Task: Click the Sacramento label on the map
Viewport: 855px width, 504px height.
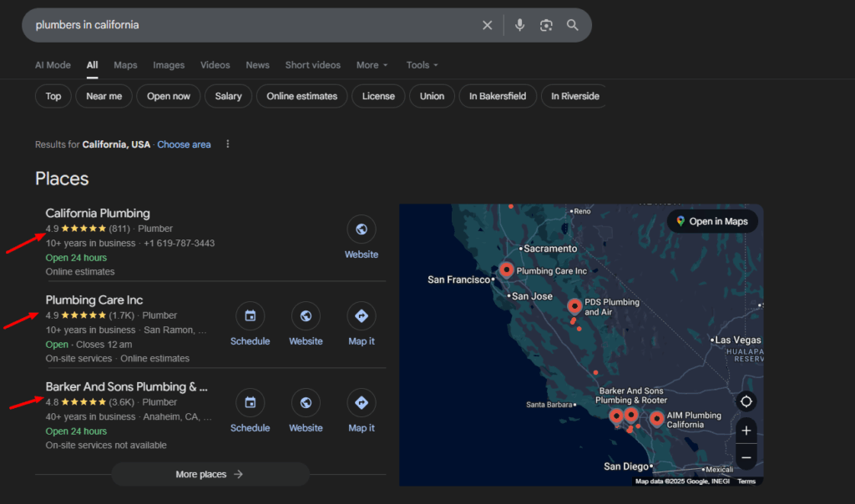Action: (550, 249)
